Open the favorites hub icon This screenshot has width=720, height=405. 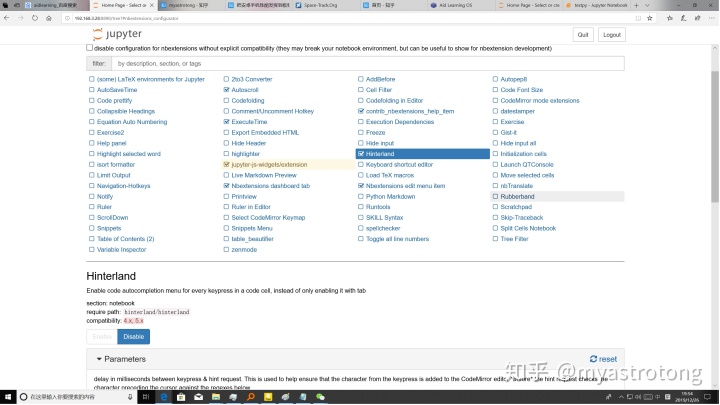(x=669, y=18)
